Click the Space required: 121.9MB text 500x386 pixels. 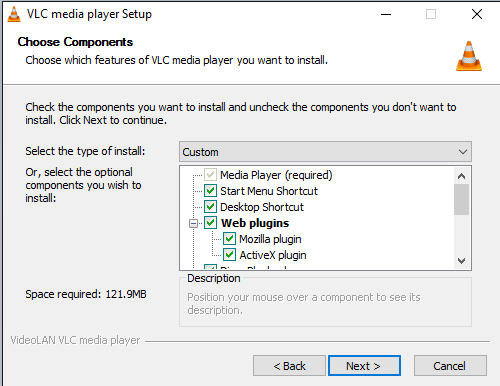click(x=86, y=294)
